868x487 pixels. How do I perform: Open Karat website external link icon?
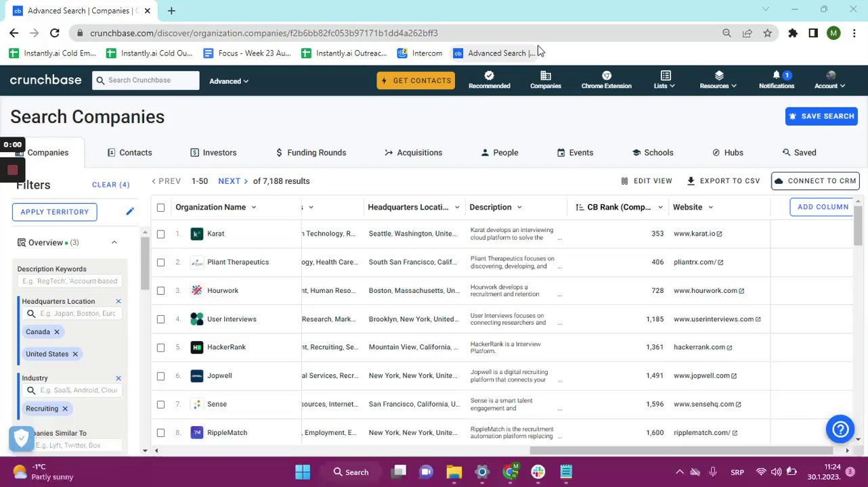(719, 234)
